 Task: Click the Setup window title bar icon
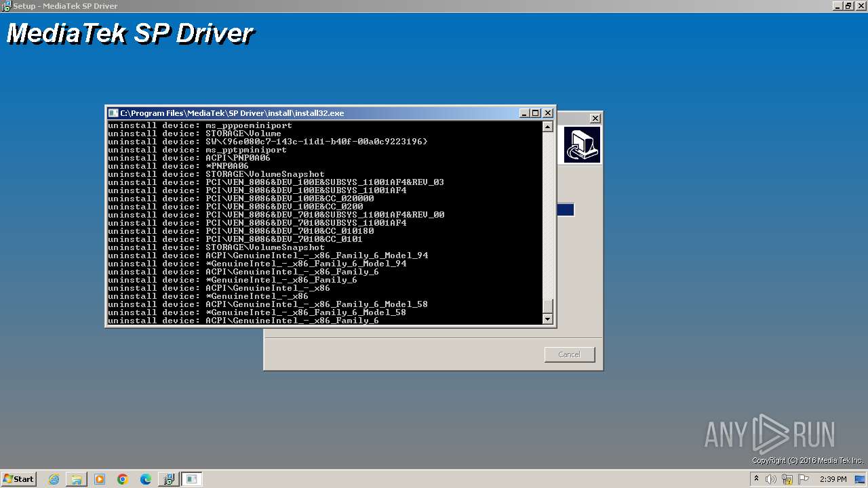[x=6, y=6]
